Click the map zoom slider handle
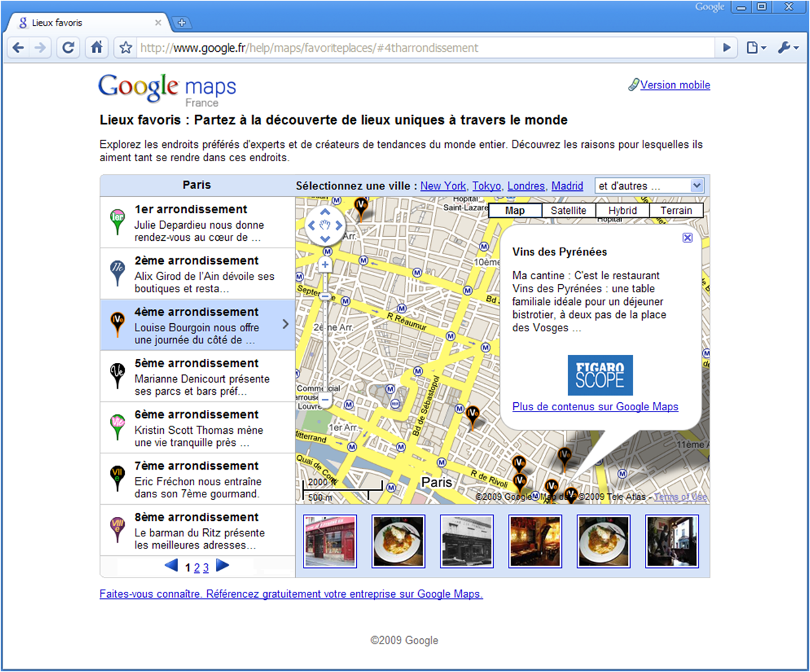The height and width of the screenshot is (672, 810). tap(325, 297)
